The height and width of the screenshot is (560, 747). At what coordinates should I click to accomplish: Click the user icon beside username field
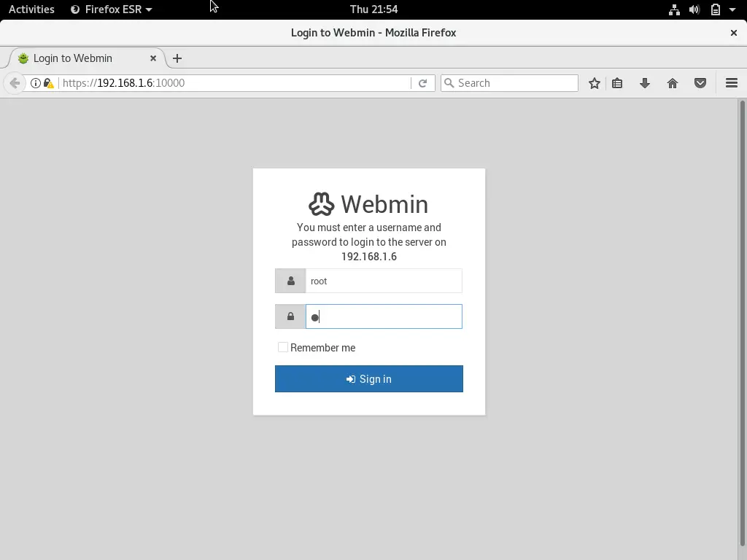290,281
